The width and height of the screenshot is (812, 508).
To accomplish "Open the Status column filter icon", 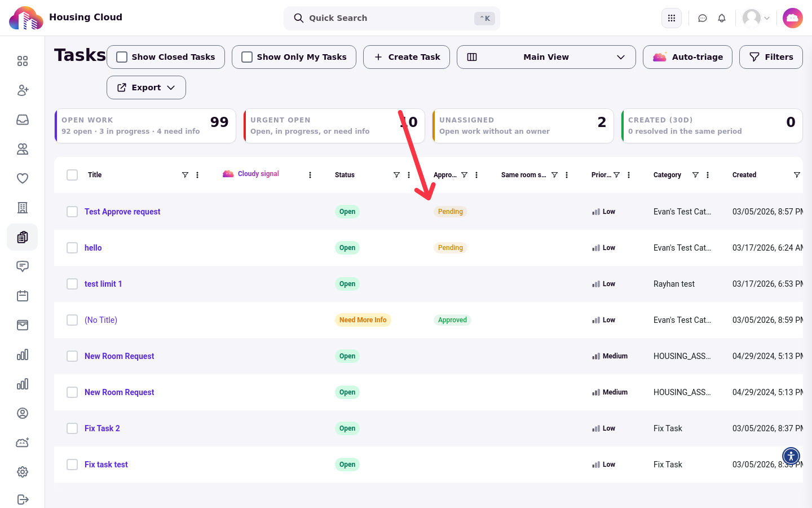I will [396, 175].
